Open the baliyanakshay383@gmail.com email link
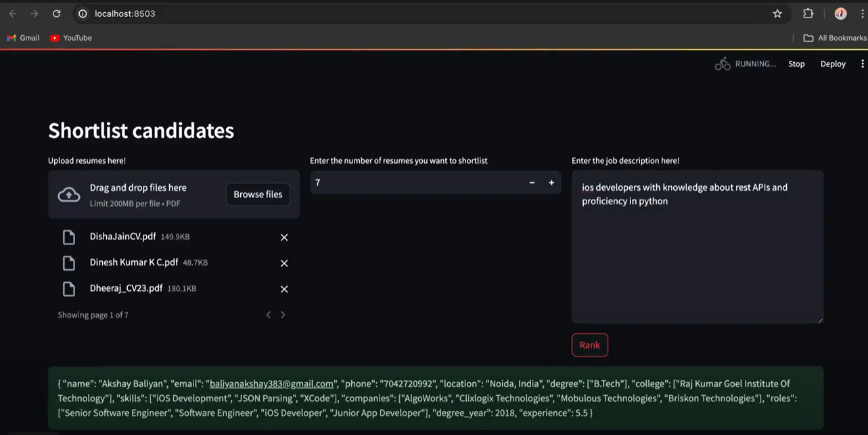This screenshot has height=435, width=868. (x=271, y=384)
